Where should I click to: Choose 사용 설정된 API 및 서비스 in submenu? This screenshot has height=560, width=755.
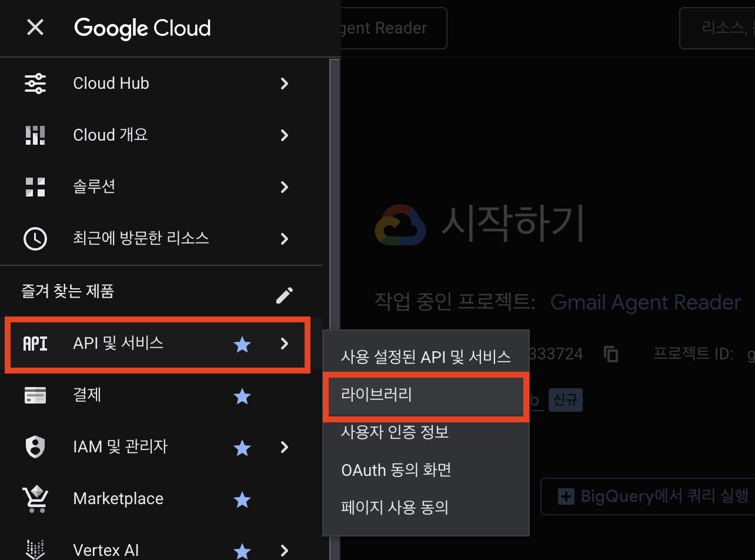pyautogui.click(x=426, y=356)
